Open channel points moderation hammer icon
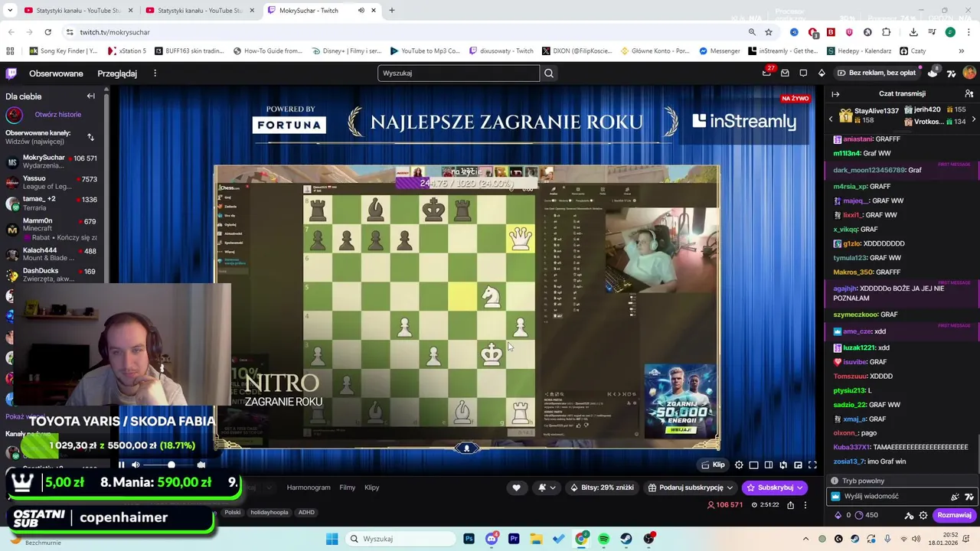This screenshot has width=980, height=551. (x=909, y=515)
